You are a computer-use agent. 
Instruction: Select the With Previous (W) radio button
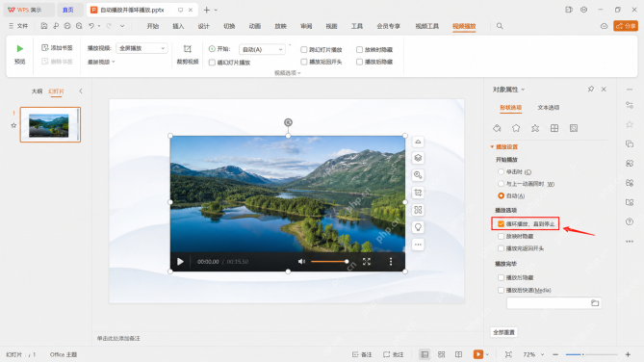tap(501, 184)
